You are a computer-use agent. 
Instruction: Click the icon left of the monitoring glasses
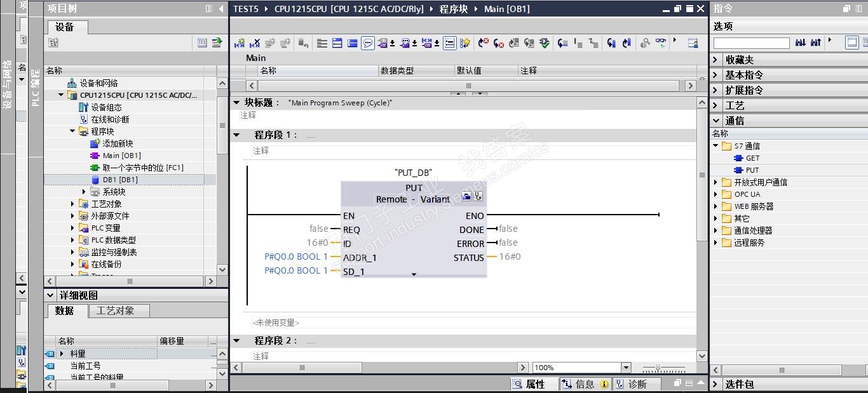[645, 43]
